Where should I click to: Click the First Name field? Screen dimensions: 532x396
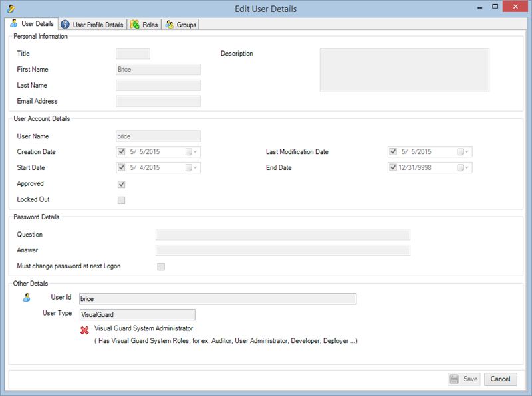tap(158, 70)
